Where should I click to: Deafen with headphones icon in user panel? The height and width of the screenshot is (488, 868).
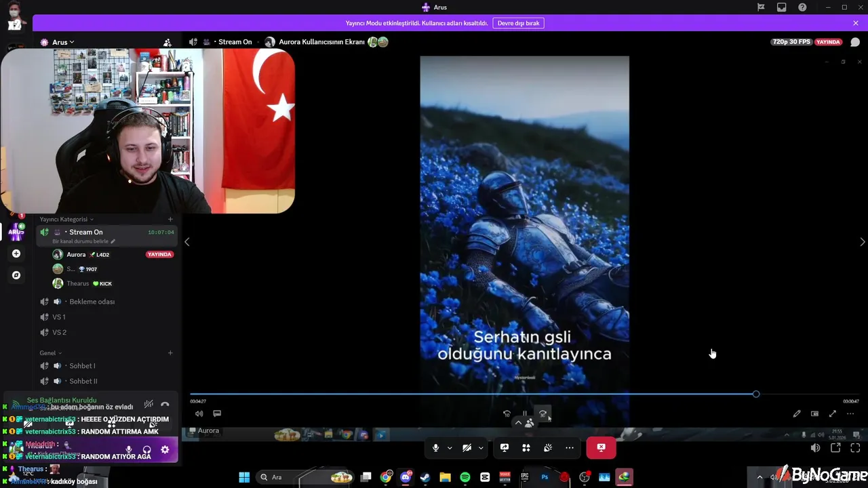point(146,449)
